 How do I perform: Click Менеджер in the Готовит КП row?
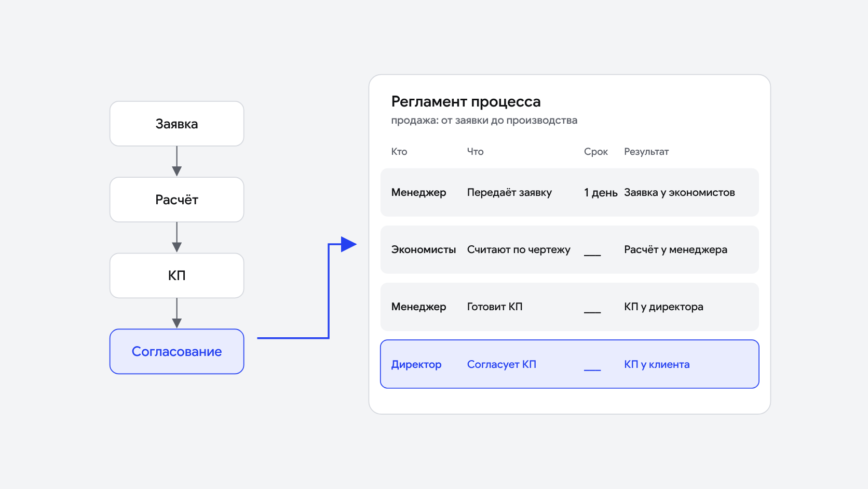(x=418, y=307)
